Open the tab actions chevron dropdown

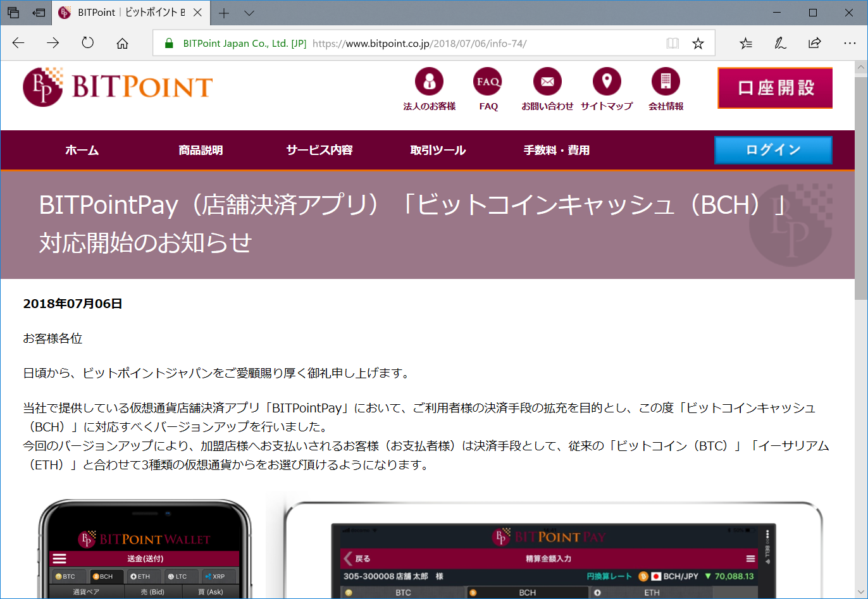tap(249, 13)
